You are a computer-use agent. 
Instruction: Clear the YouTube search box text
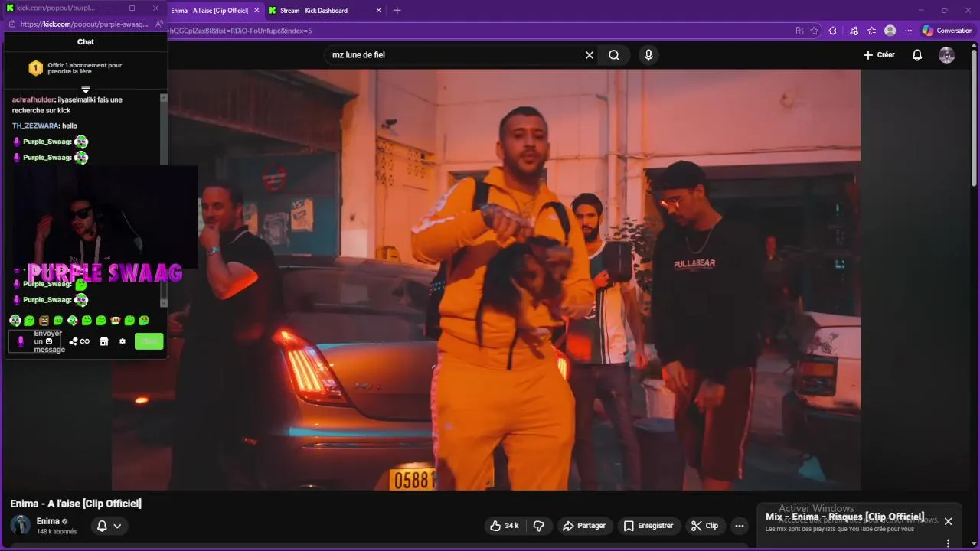[x=590, y=55]
